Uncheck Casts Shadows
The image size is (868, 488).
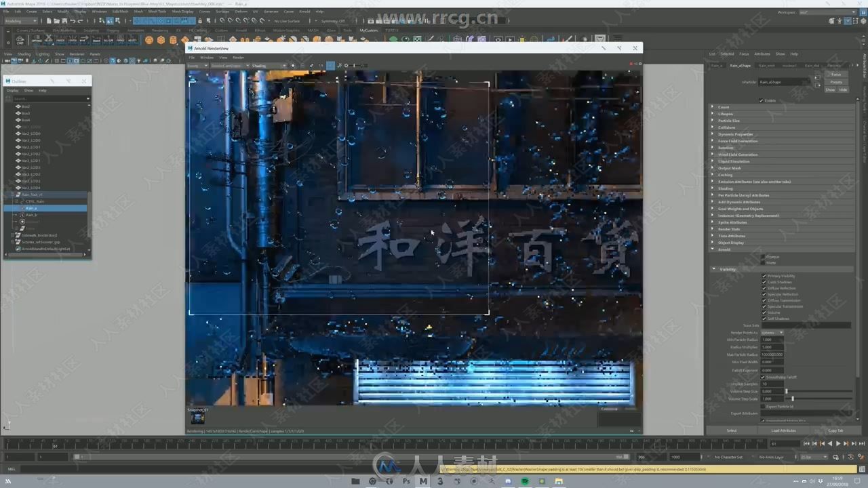(764, 282)
